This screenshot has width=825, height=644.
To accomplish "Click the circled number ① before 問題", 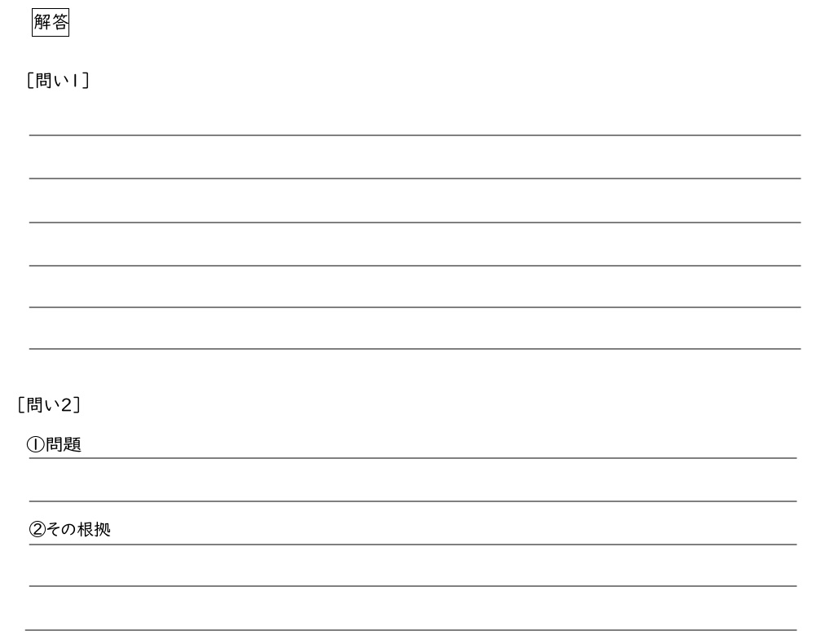I will tap(37, 445).
